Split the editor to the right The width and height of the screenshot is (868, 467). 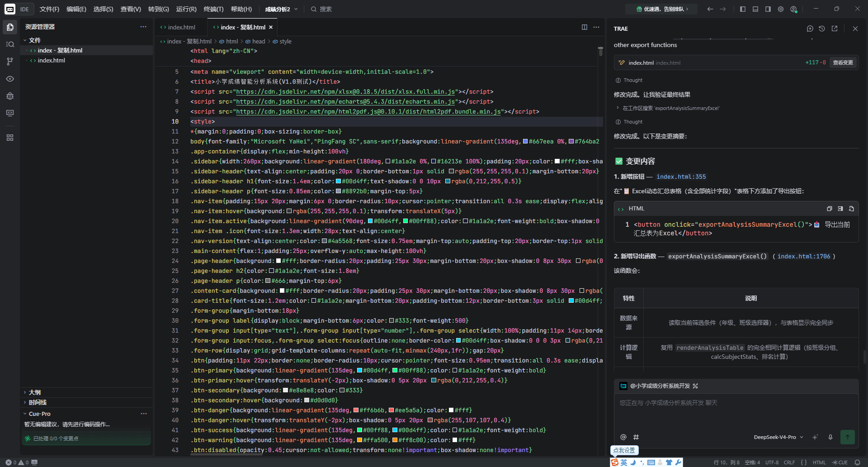tap(585, 27)
